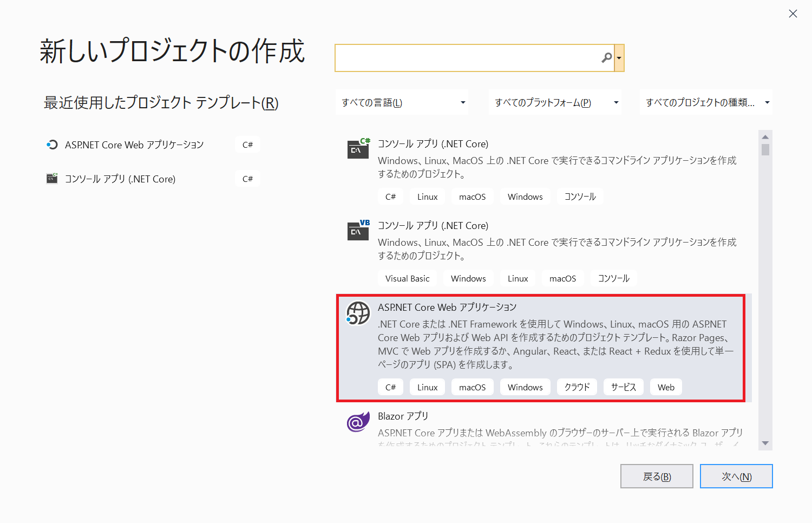812x523 pixels.
Task: Click the Visual Basic tag
Action: pos(407,278)
